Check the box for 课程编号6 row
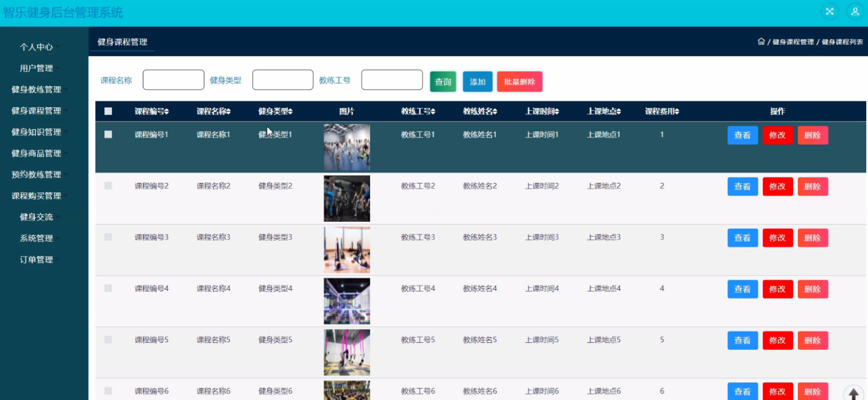868x400 pixels. (108, 391)
